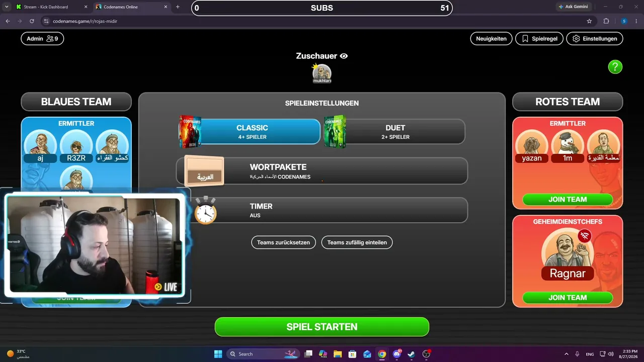
Task: Open Spielregel rules
Action: [x=539, y=39]
